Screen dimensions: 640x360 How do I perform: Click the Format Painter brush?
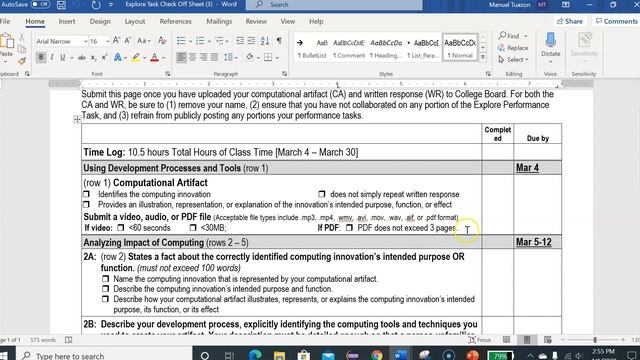click(x=22, y=61)
